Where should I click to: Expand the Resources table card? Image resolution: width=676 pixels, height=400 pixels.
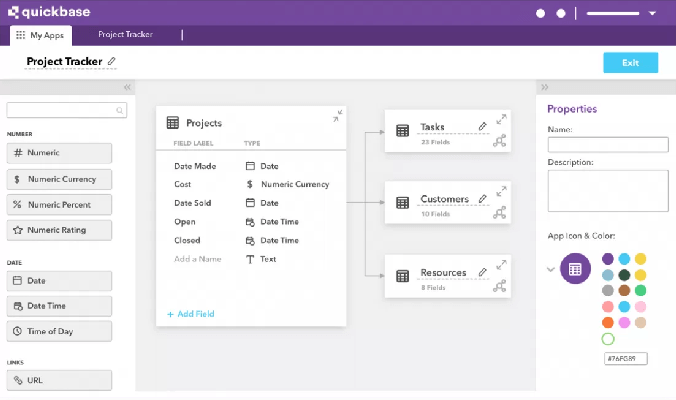click(501, 265)
